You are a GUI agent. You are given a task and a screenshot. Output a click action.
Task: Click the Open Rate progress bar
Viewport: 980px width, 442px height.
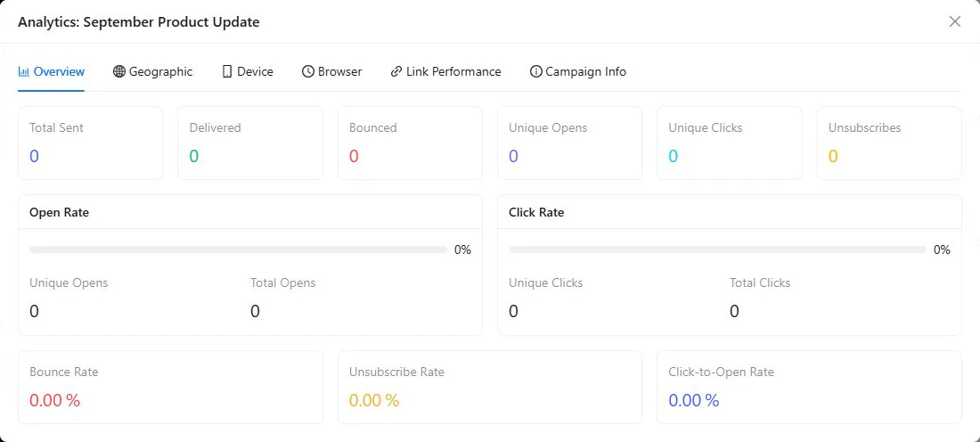(x=238, y=250)
